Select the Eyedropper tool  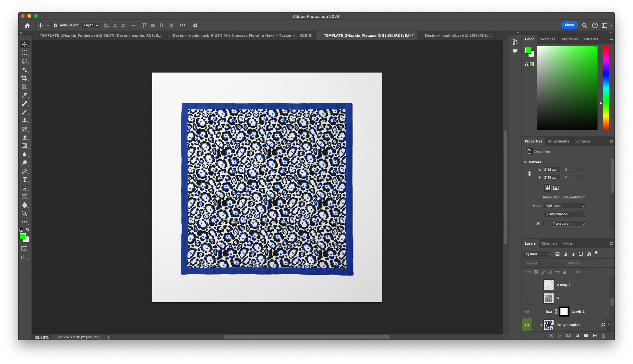[24, 95]
